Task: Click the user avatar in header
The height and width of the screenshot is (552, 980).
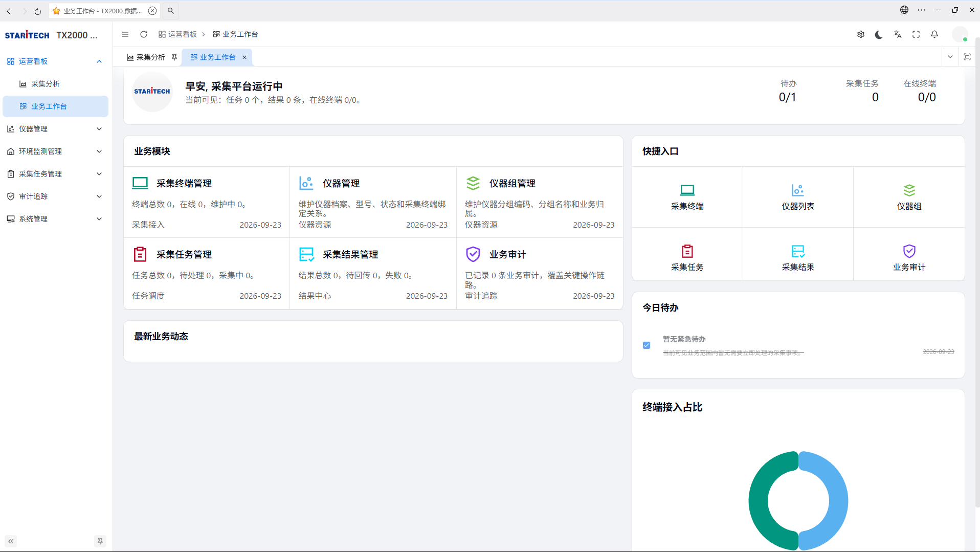Action: 960,34
